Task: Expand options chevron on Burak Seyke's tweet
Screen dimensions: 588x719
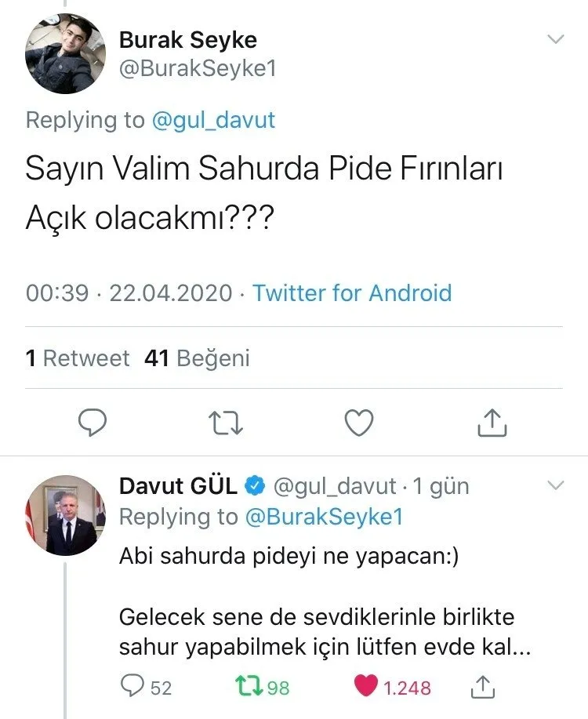Action: click(555, 39)
